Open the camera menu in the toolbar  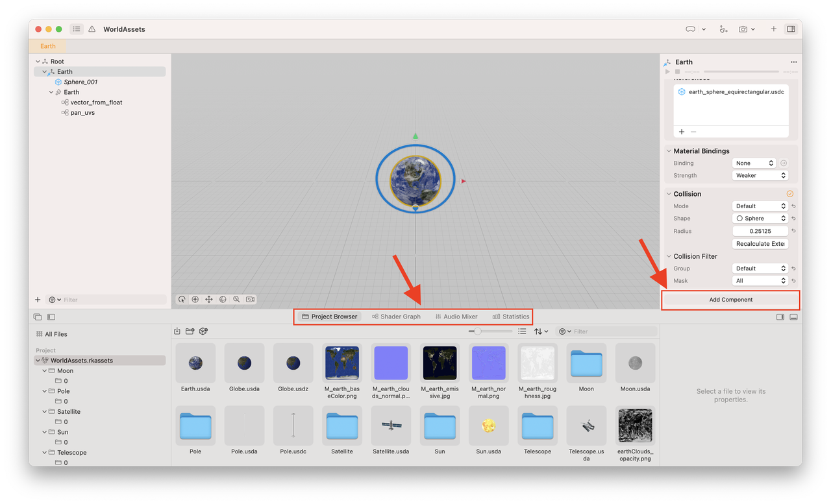(747, 29)
